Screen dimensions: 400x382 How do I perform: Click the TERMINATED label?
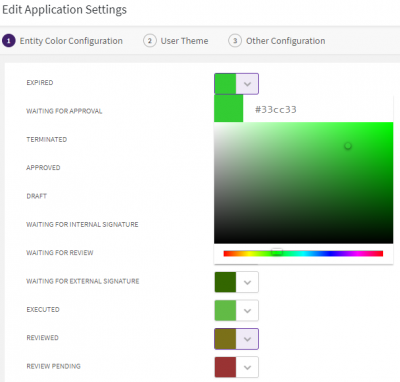click(x=47, y=139)
